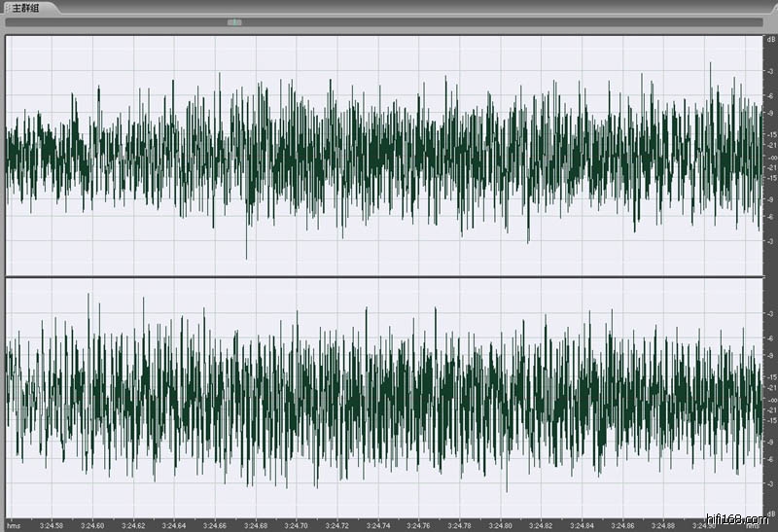Click the 3:24.88 mark on time ruler
The image size is (778, 532).
click(x=664, y=525)
